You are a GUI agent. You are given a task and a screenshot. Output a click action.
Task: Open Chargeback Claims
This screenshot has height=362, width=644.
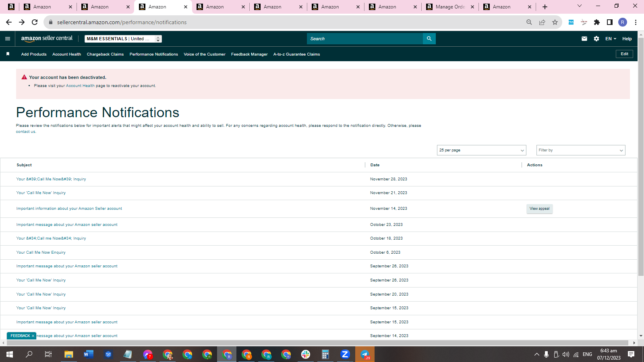(x=105, y=54)
